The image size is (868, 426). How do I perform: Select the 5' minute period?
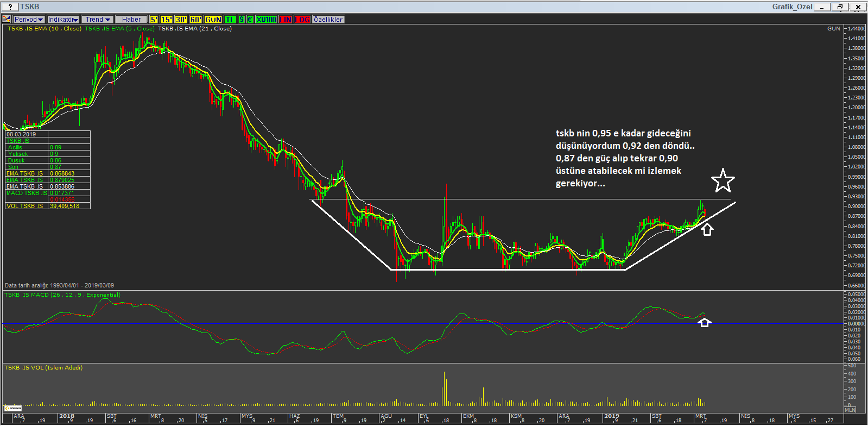(154, 19)
